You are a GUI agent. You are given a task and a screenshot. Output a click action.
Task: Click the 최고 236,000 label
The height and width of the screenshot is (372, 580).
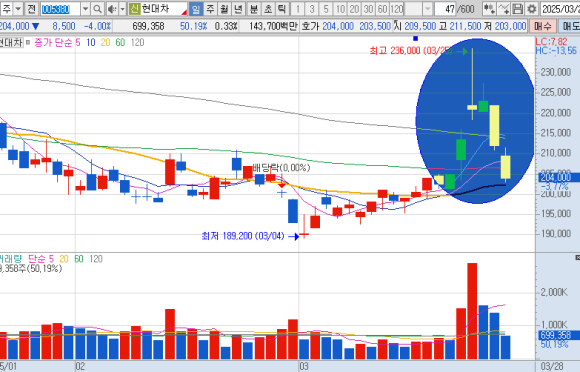411,51
